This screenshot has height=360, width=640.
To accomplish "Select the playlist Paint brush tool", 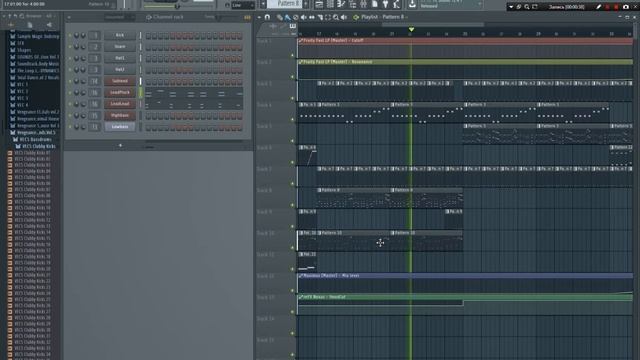I will point(287,17).
